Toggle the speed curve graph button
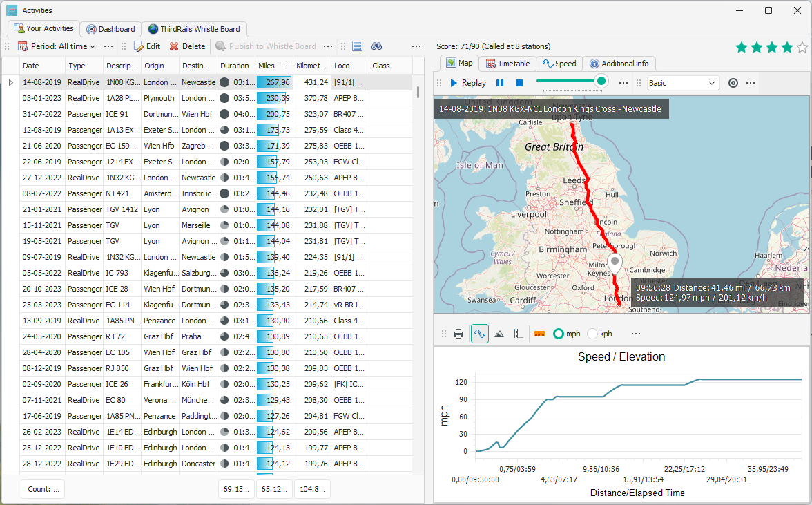 (x=480, y=334)
